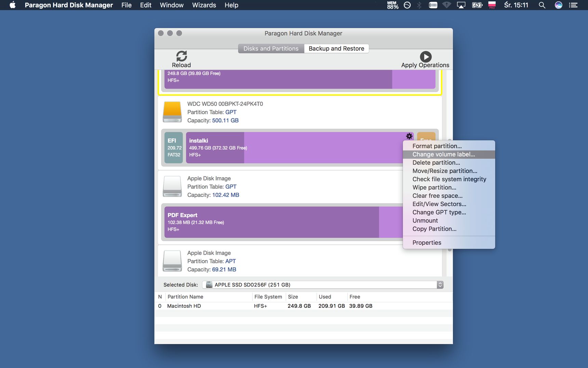
Task: Switch to Backup and Restore tab
Action: [336, 49]
